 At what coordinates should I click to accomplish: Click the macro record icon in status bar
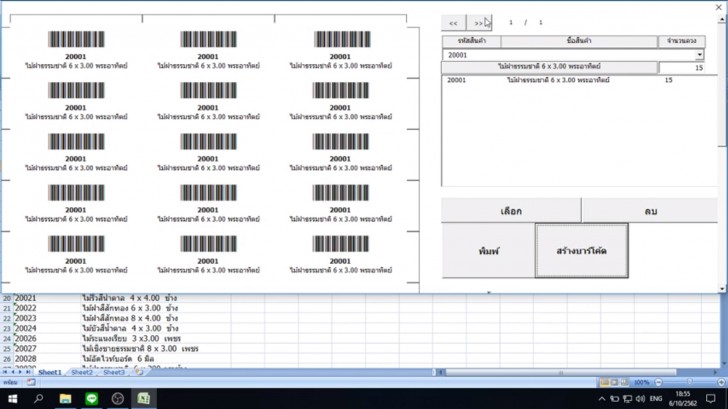[31, 383]
